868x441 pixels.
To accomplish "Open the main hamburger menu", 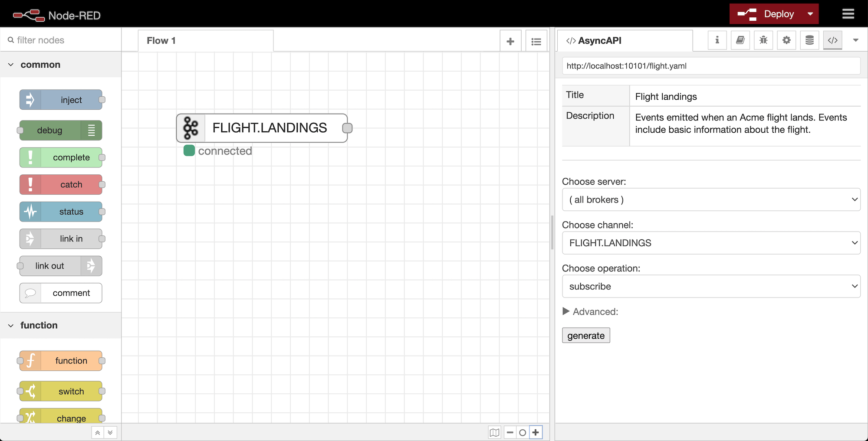I will coord(848,14).
